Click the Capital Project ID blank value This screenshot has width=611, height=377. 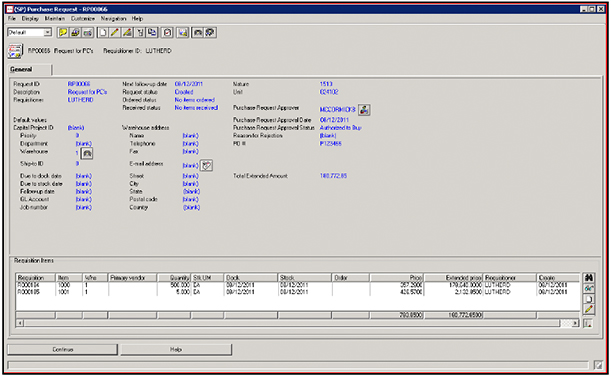coord(76,127)
